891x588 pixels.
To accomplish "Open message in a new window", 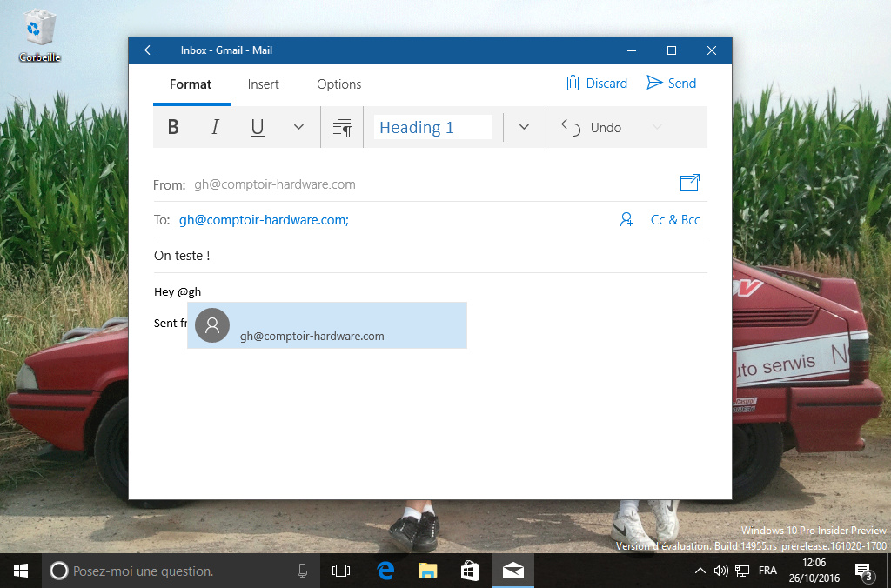I will tap(689, 183).
